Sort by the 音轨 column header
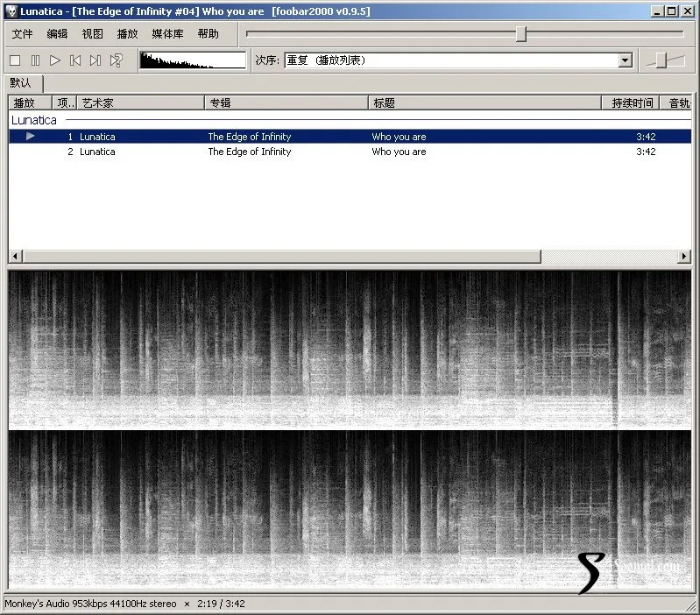This screenshot has height=615, width=700. [675, 103]
